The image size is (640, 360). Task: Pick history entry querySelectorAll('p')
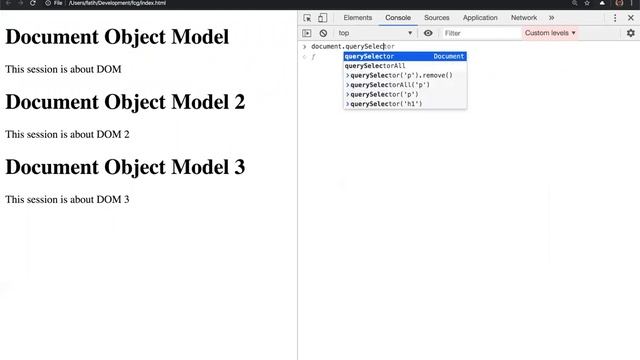[405, 85]
